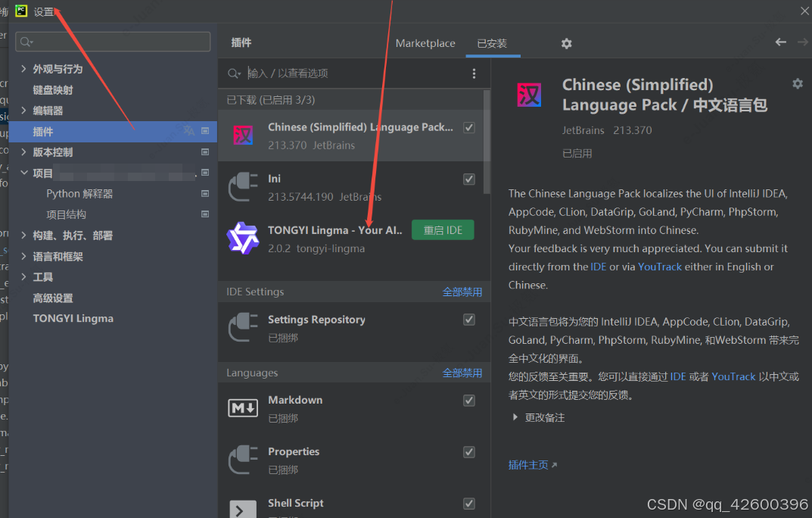This screenshot has height=518, width=812.
Task: Click project-level marker icon on 项目结构 row
Action: click(205, 214)
